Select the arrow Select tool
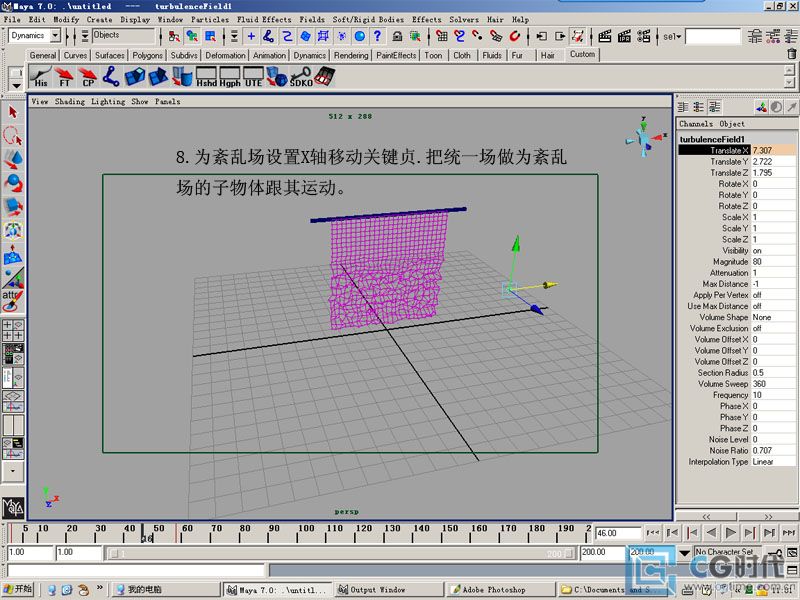The height and width of the screenshot is (600, 800). point(13,112)
